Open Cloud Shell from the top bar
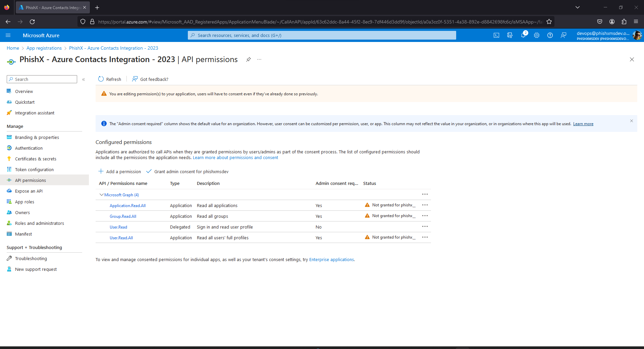This screenshot has height=349, width=644. (496, 35)
